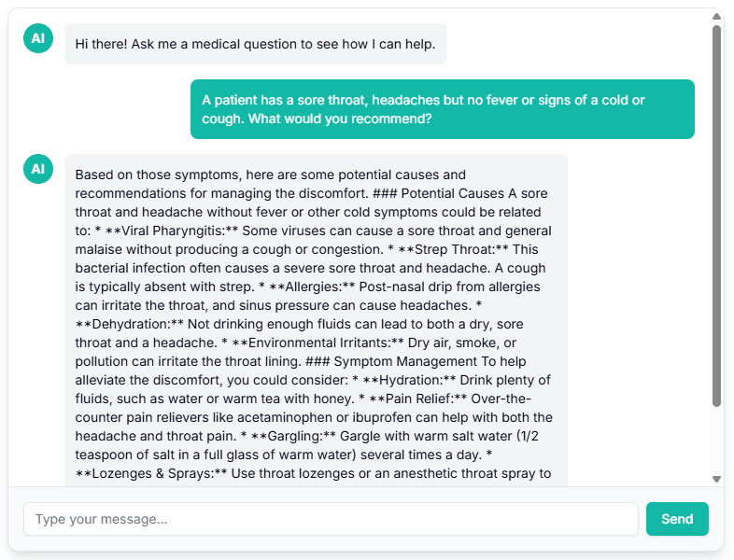The height and width of the screenshot is (560, 734).
Task: Click the AI avatar beside the greeting message
Action: [38, 38]
